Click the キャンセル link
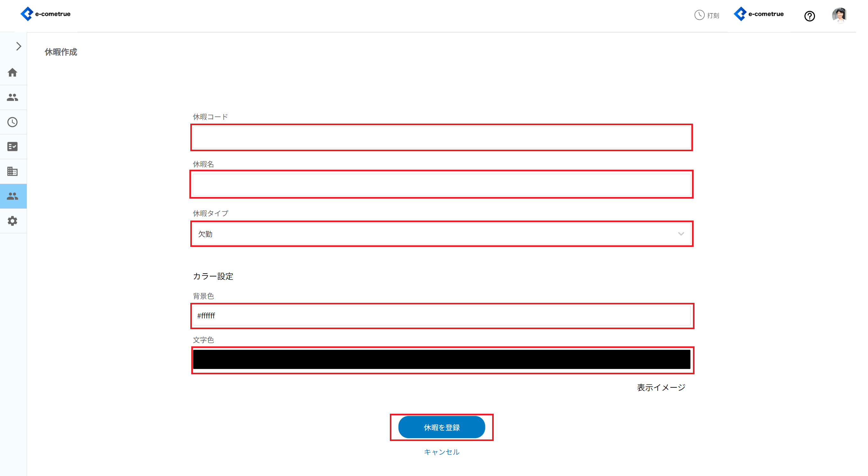 [441, 452]
